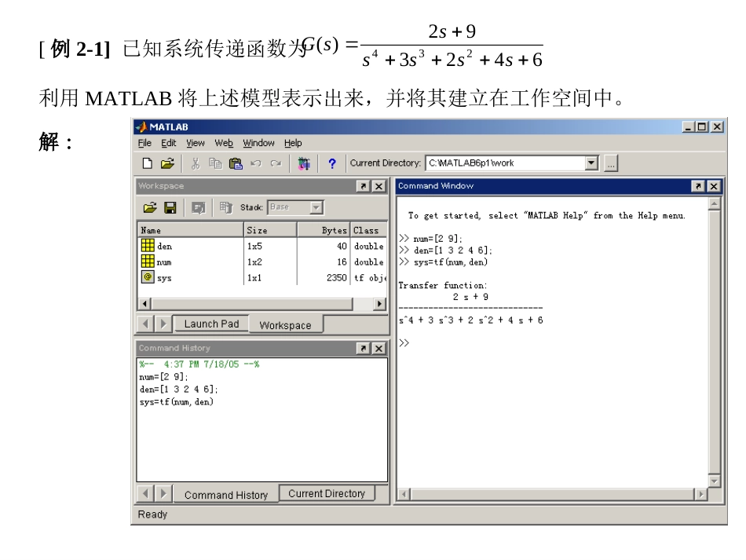Open the File menu

(x=144, y=143)
